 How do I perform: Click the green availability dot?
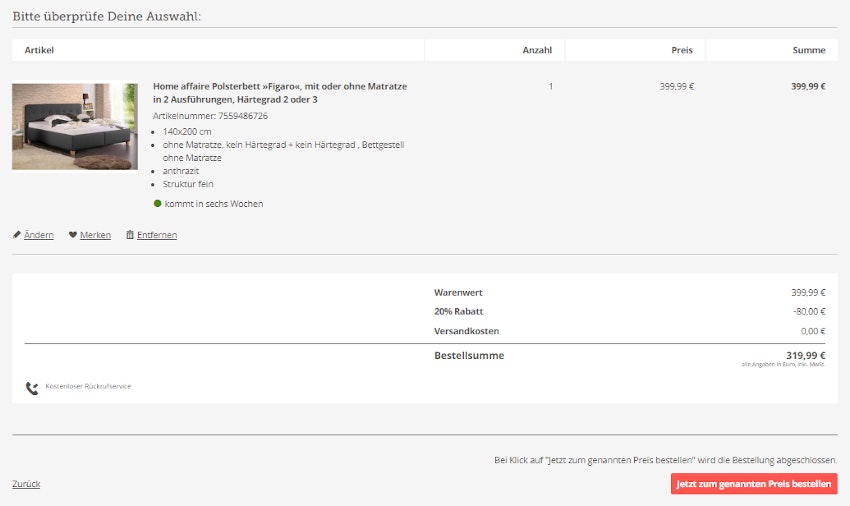point(157,203)
